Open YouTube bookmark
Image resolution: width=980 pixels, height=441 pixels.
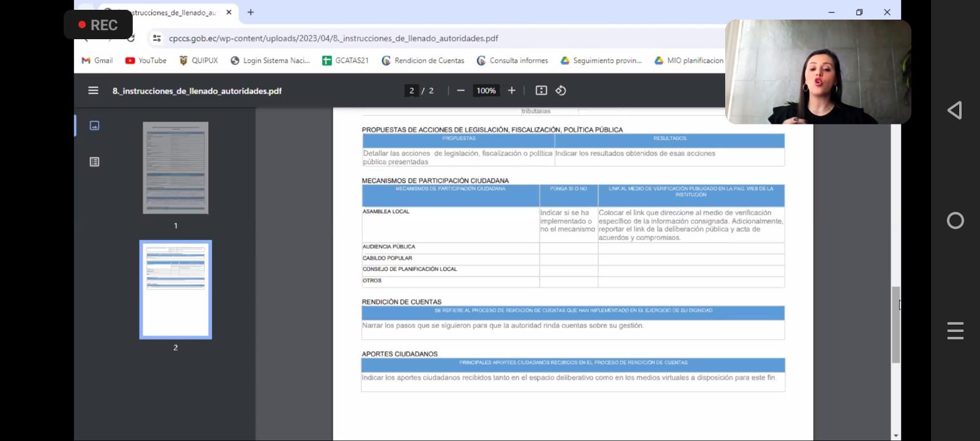(x=146, y=61)
